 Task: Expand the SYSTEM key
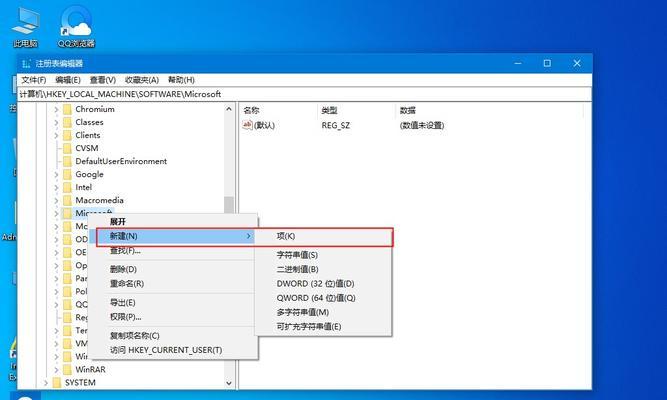tap(46, 383)
